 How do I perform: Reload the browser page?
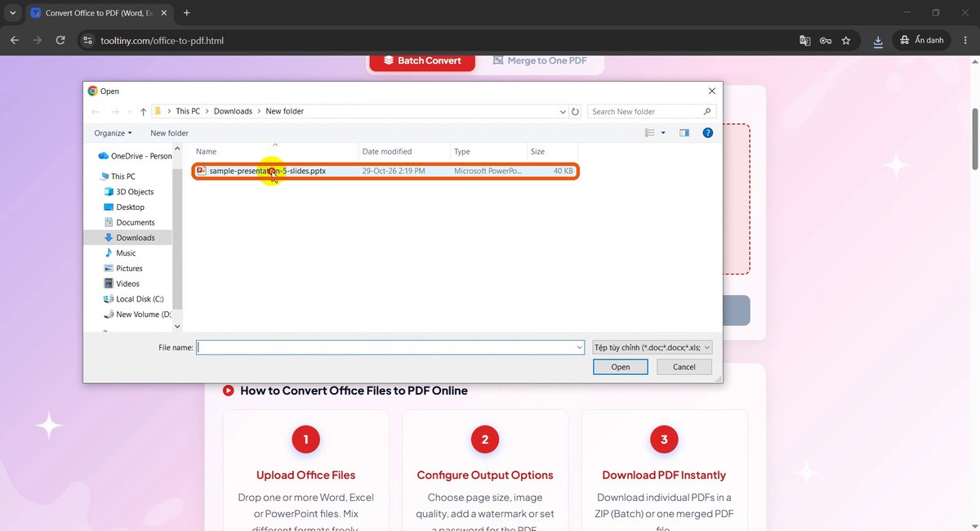[x=60, y=40]
